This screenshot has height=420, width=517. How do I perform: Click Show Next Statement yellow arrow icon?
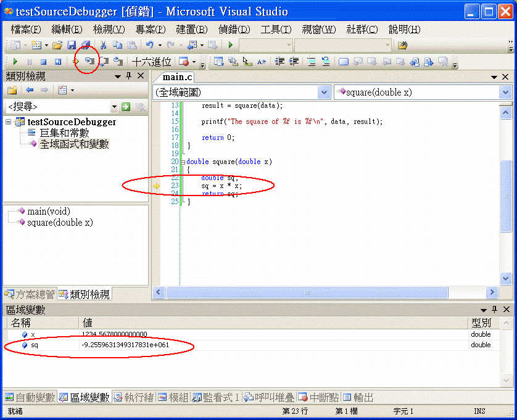tap(76, 61)
